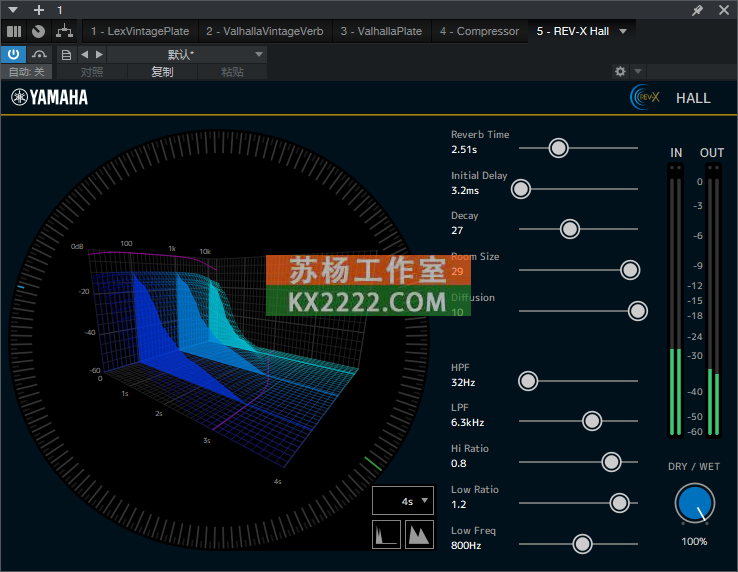Click the REV-X logo icon
Image resolution: width=738 pixels, height=572 pixels.
pyautogui.click(x=645, y=97)
